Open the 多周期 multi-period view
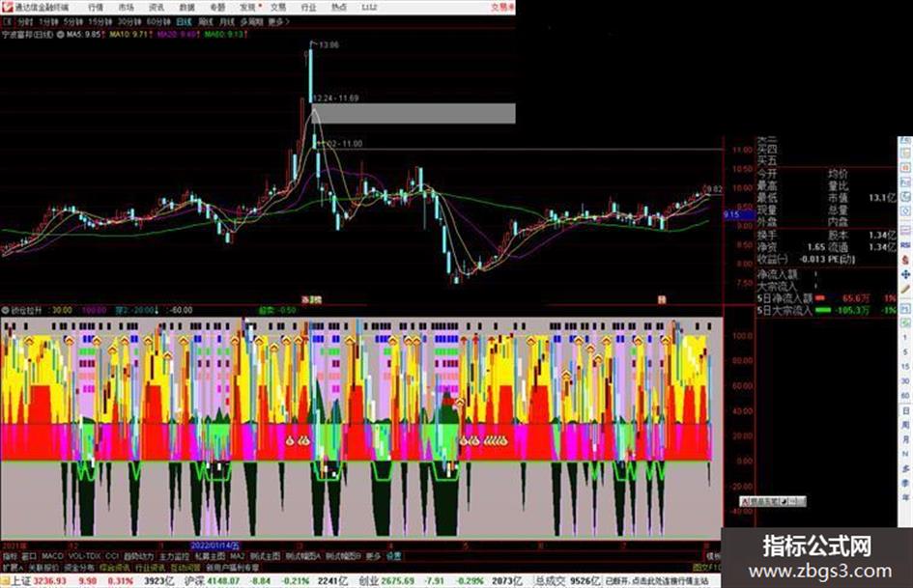The height and width of the screenshot is (588, 913). pyautogui.click(x=251, y=21)
